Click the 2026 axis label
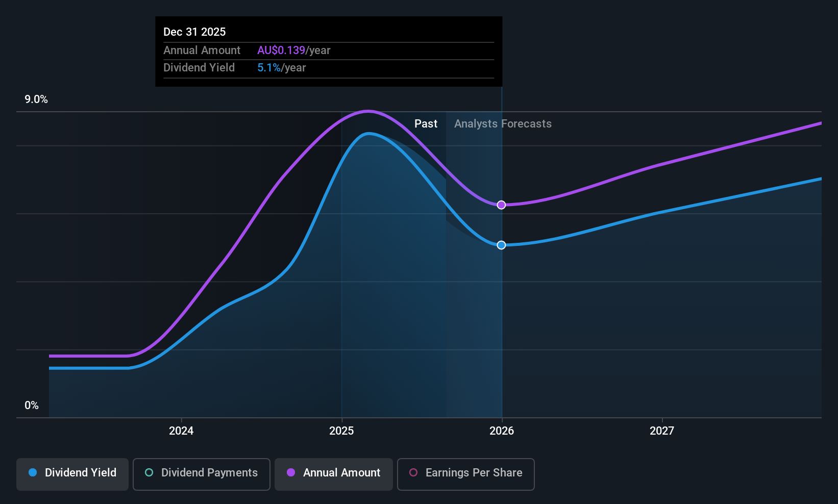Screen dimensions: 838x504 point(502,431)
